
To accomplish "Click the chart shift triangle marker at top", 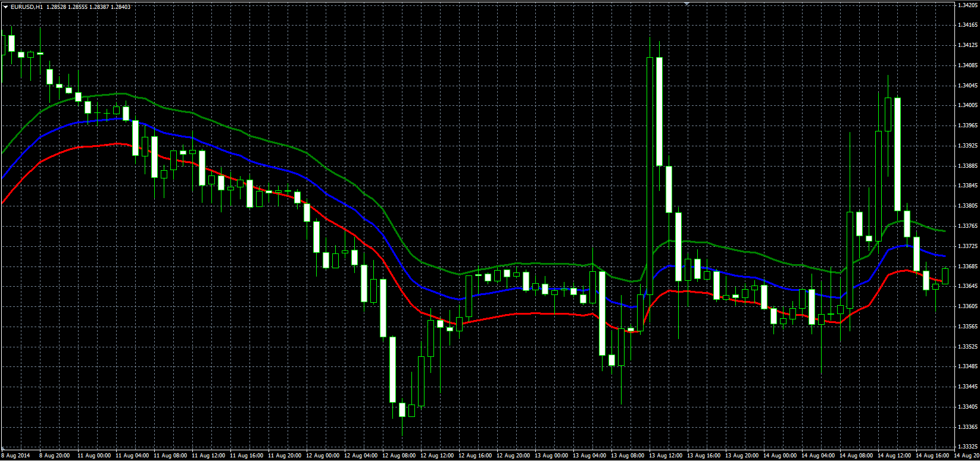I will [x=686, y=4].
